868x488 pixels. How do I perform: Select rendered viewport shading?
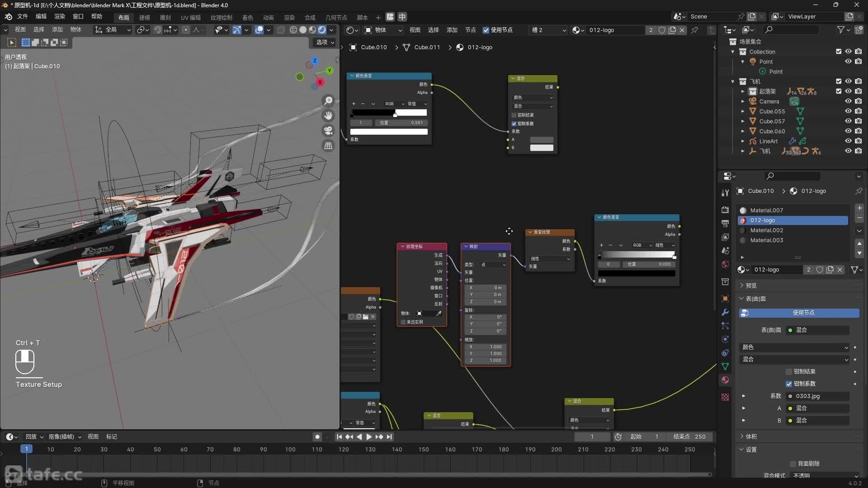(322, 30)
